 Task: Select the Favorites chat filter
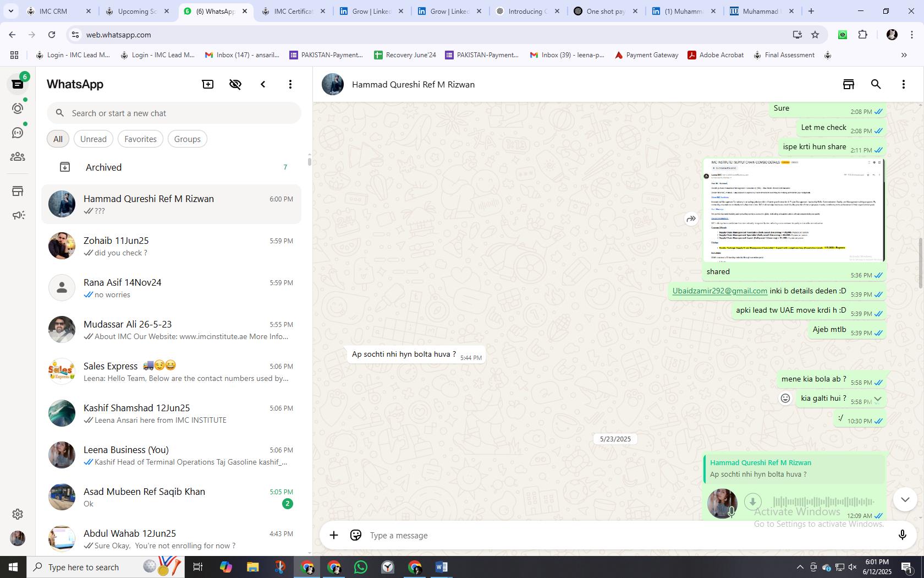click(x=141, y=139)
